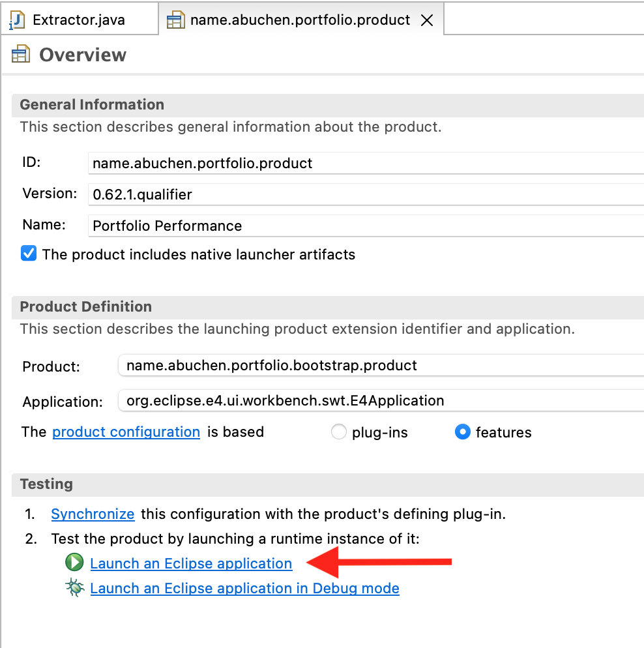Image resolution: width=644 pixels, height=648 pixels.
Task: Click into the ID text field
Action: pyautogui.click(x=365, y=163)
